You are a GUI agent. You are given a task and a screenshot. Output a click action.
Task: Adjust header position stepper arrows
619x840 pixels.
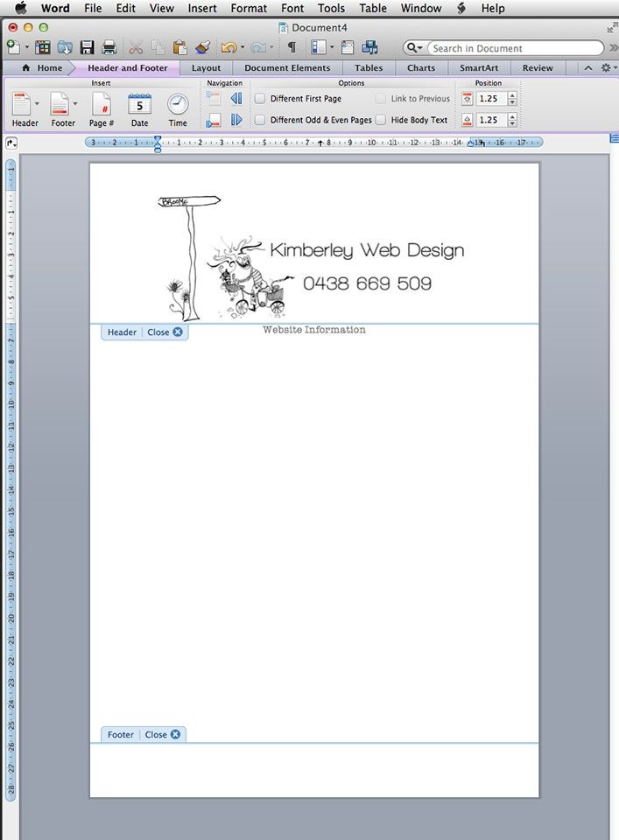pos(512,99)
